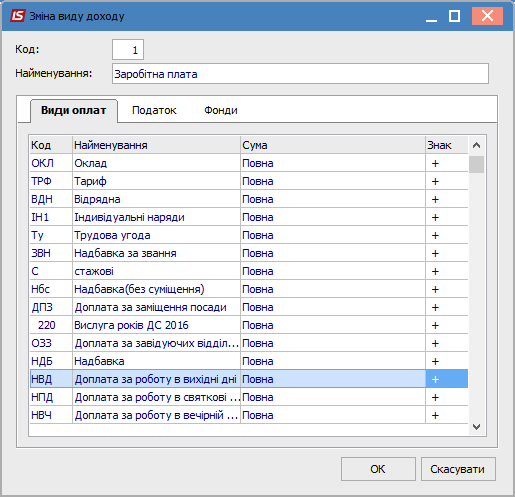The width and height of the screenshot is (515, 497).
Task: Maximize the Зміна виду доходу window
Action: [x=454, y=16]
